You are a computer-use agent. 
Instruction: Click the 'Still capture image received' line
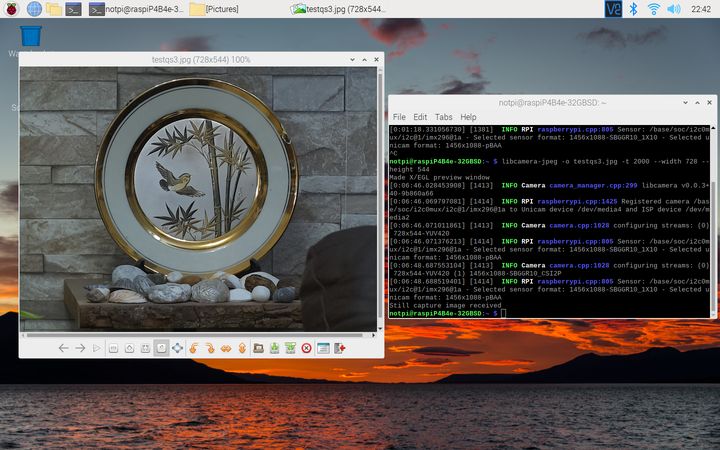click(445, 305)
